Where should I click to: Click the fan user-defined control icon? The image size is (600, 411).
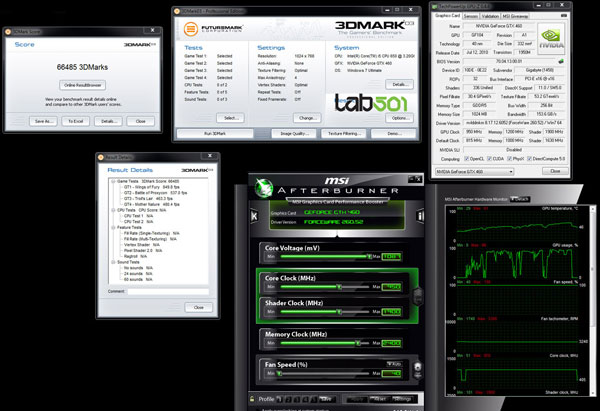(418, 369)
